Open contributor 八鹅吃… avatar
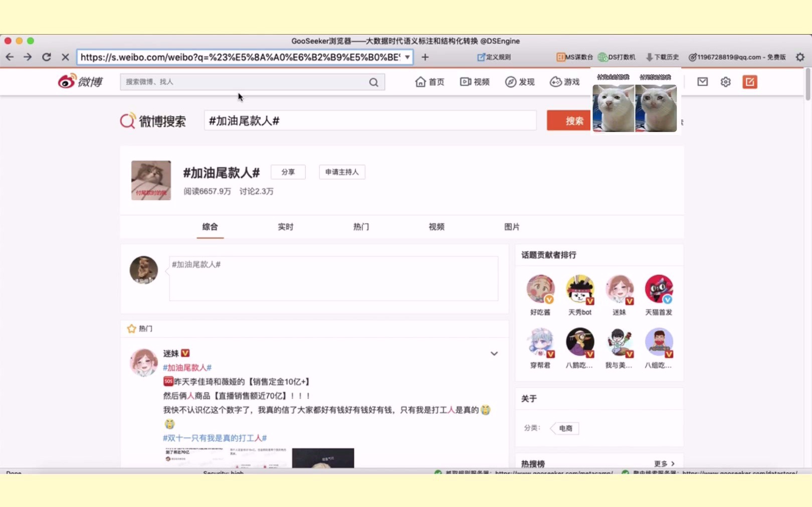The image size is (812, 507). tap(580, 342)
